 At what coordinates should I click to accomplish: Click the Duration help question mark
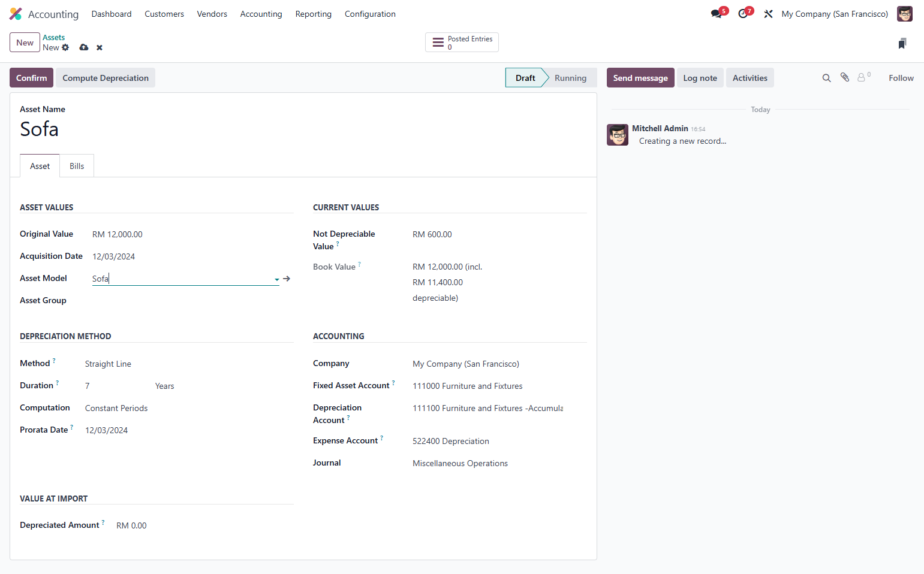pos(57,383)
